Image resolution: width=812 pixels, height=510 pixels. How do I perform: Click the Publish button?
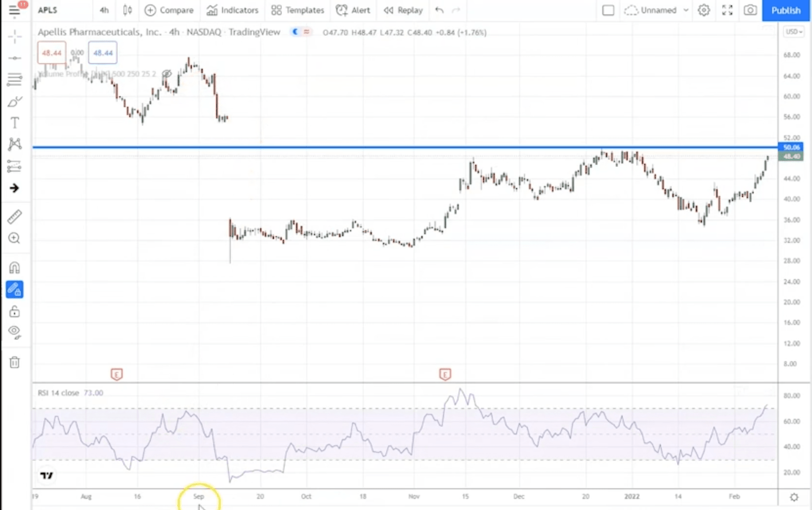coord(785,10)
